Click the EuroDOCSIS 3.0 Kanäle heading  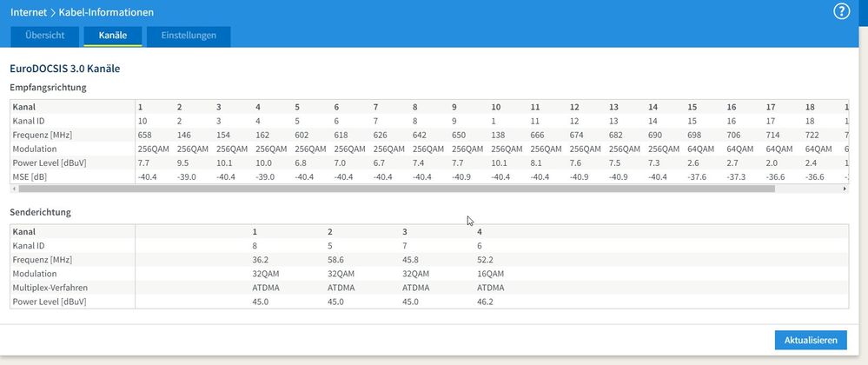coord(65,69)
